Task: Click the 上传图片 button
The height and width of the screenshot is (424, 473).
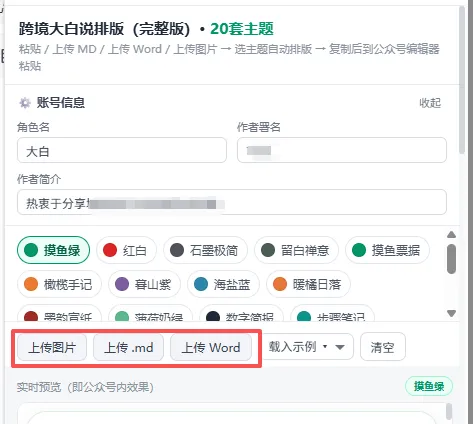Action: (x=52, y=348)
